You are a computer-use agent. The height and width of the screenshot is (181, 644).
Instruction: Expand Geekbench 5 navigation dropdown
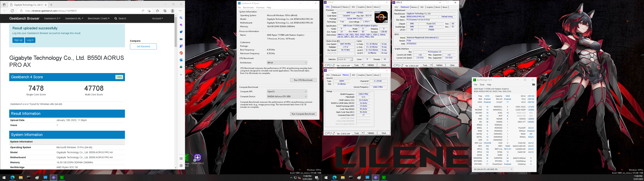(x=52, y=18)
